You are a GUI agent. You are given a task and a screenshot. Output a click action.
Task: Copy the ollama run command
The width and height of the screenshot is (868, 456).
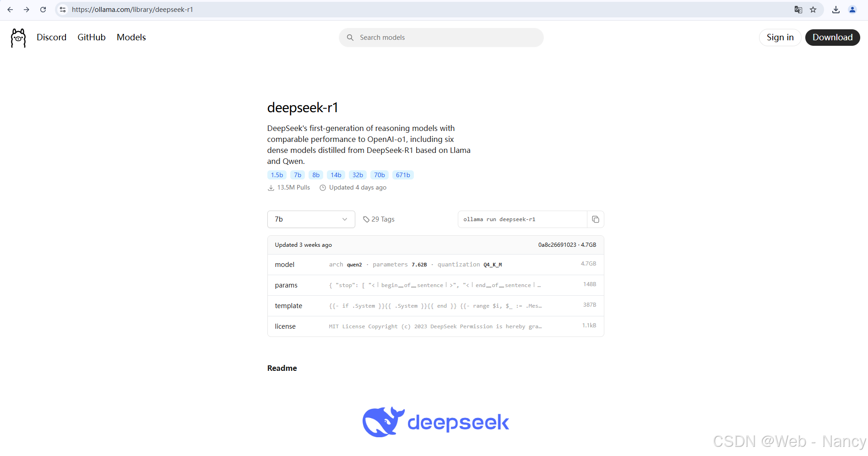click(x=596, y=219)
